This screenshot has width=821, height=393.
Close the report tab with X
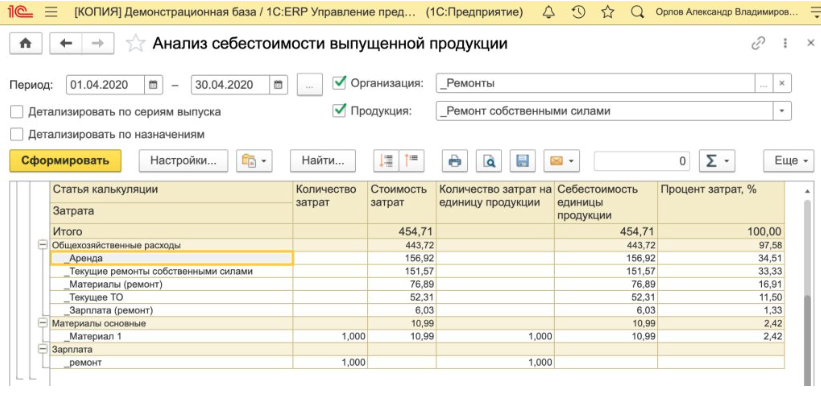[x=810, y=44]
